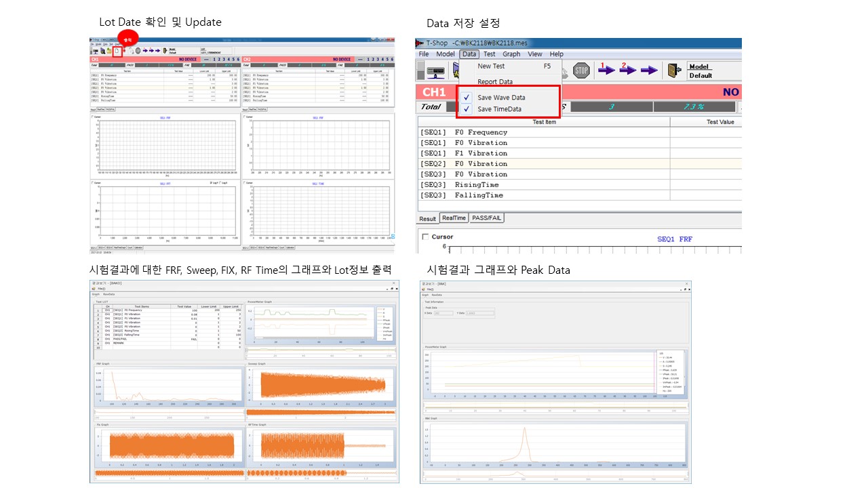Close the open Data menu via its Data title

469,54
